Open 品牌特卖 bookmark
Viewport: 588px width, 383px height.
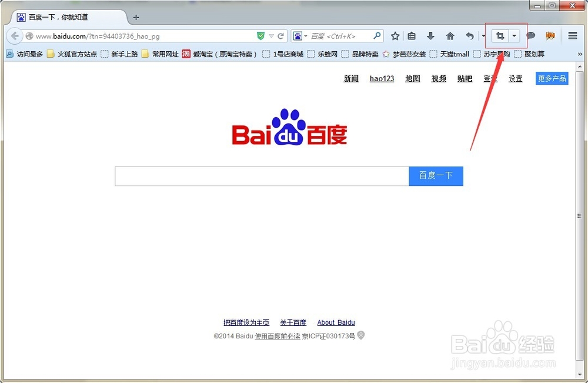pyautogui.click(x=360, y=54)
